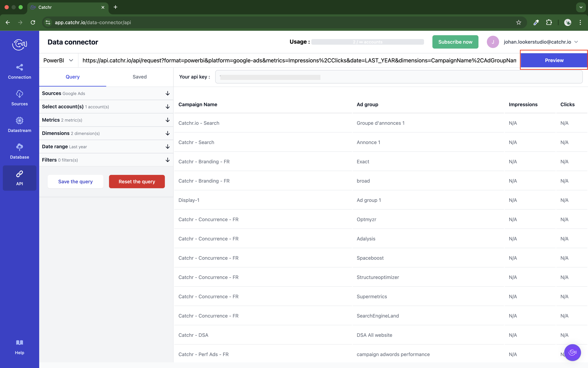The height and width of the screenshot is (368, 588).
Task: Click Reset the query
Action: pos(137,182)
